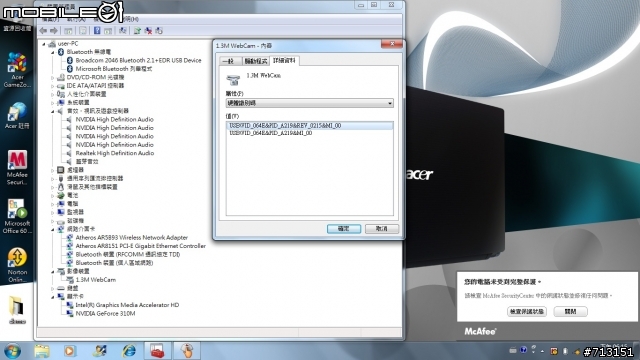
Task: Click the uninstall device toolbar icon with red X
Action: point(148,31)
